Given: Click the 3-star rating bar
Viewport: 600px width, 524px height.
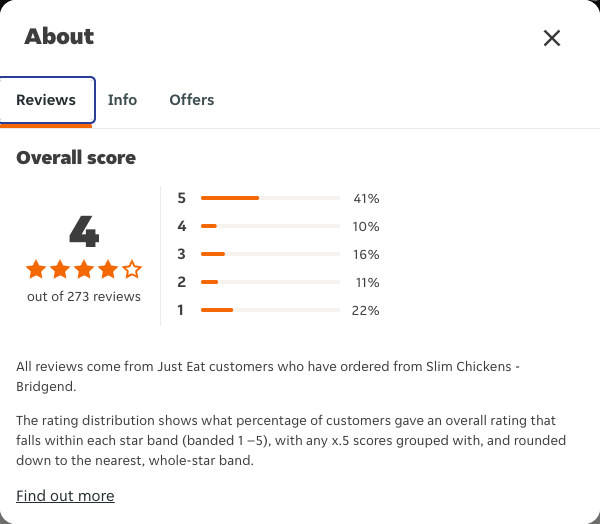Looking at the screenshot, I should coord(270,254).
